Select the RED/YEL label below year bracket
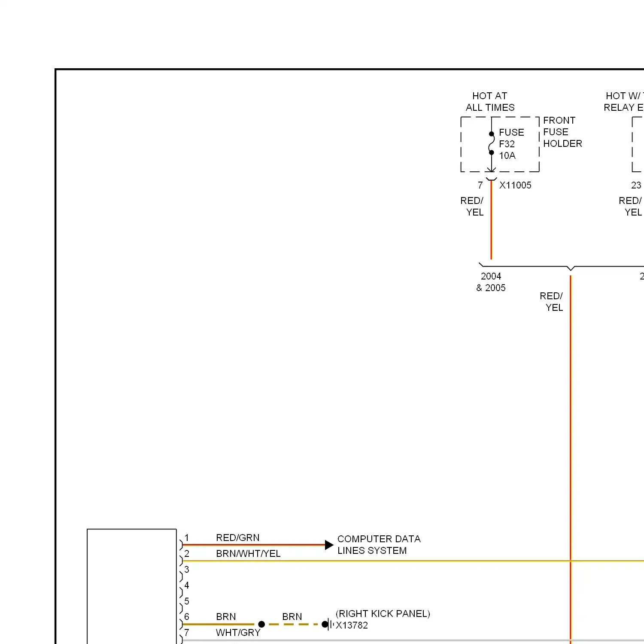Screen dimensions: 644x644 [551, 302]
